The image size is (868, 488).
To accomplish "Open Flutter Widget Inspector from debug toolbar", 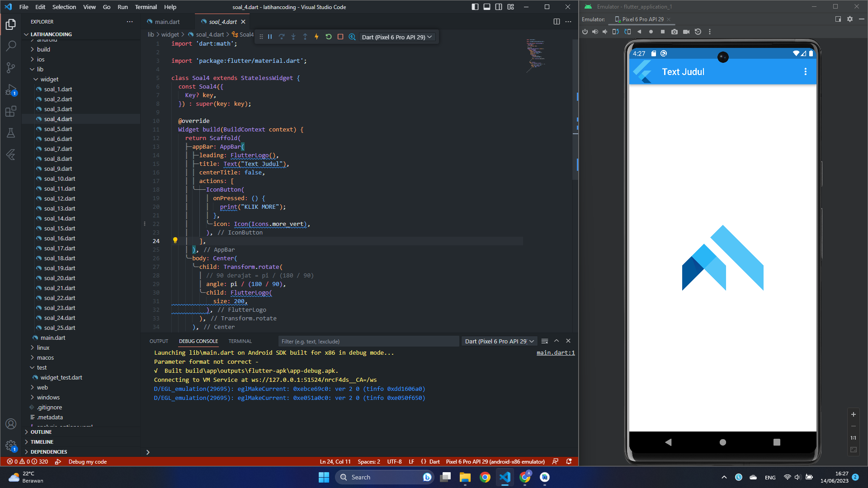I will pyautogui.click(x=352, y=37).
